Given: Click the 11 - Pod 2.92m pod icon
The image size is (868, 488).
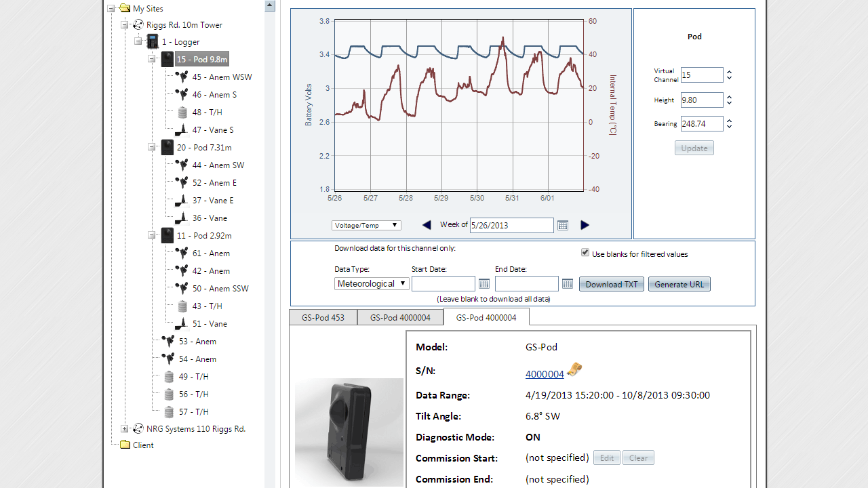Looking at the screenshot, I should 167,236.
